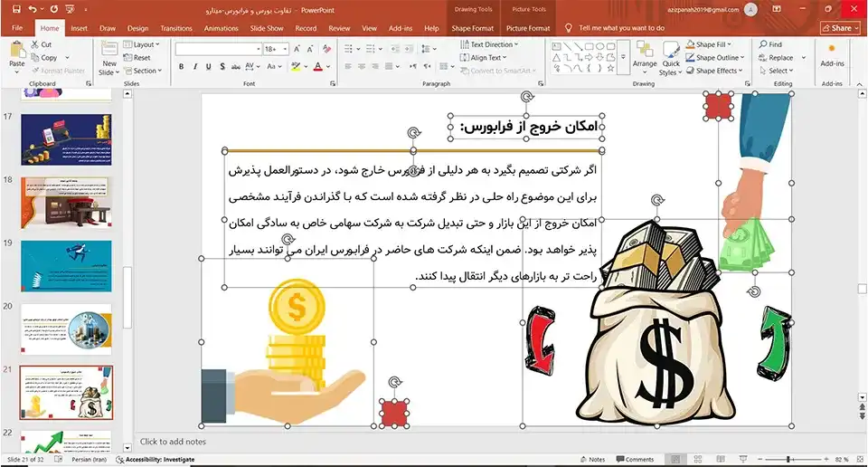Click the Comments button in status bar

(635, 459)
